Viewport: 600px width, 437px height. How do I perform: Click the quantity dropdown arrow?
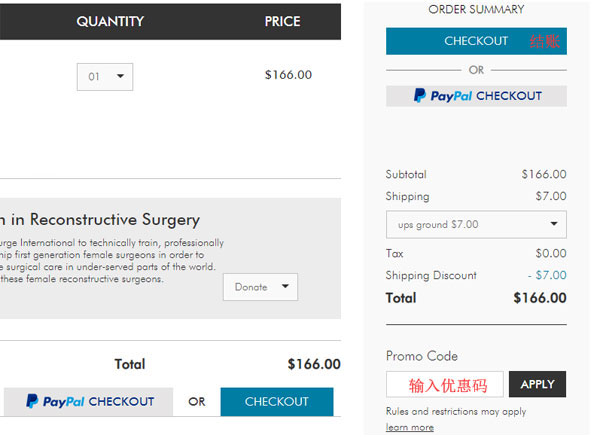[120, 76]
